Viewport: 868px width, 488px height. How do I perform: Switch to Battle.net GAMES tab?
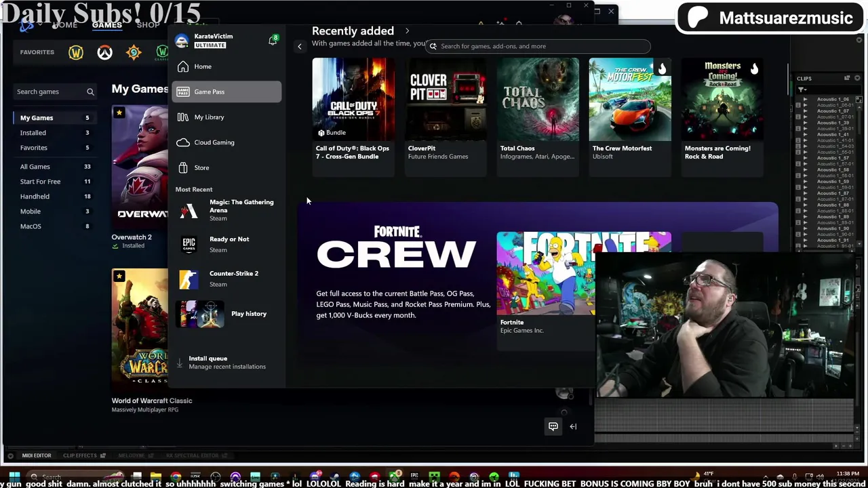[107, 25]
